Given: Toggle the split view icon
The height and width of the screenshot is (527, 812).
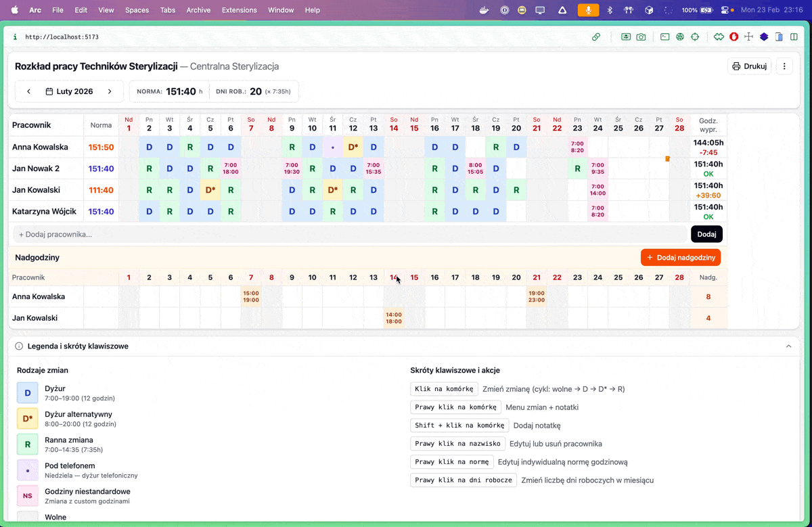Looking at the screenshot, I should 794,37.
